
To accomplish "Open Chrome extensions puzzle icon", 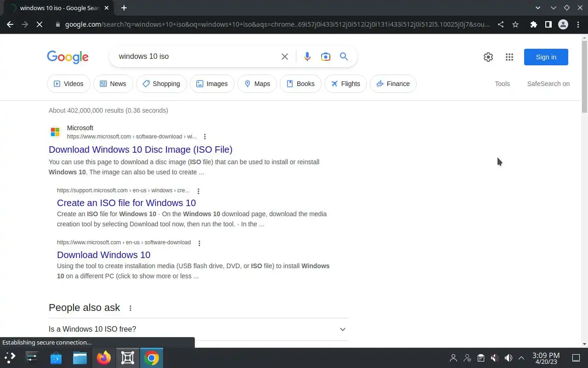I will [533, 24].
